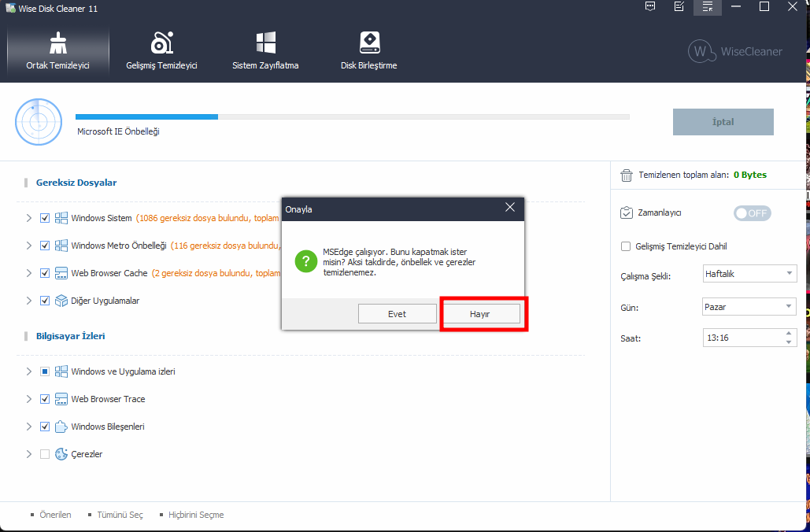This screenshot has height=532, width=810.
Task: Click the Windows Bileşenleri puzzle icon
Action: tap(61, 427)
